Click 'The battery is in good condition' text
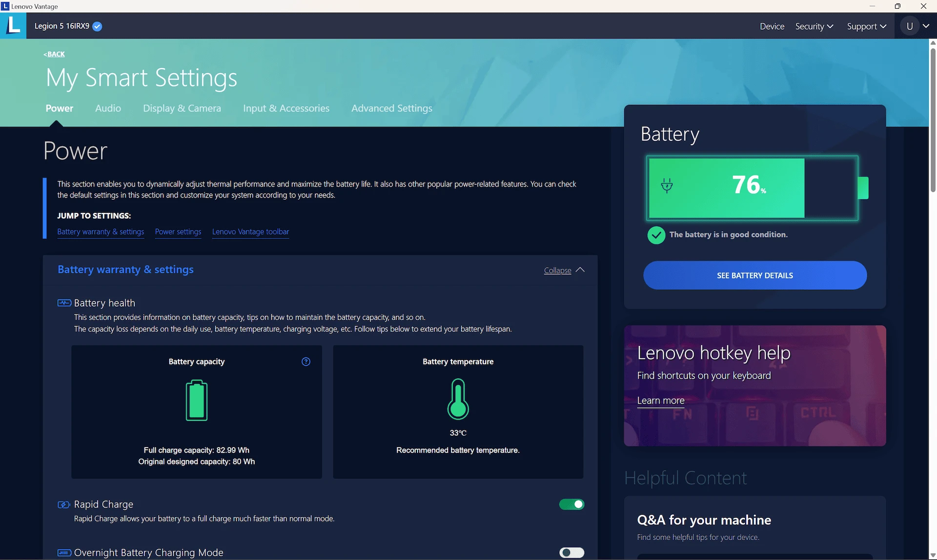The height and width of the screenshot is (560, 937). tap(729, 235)
